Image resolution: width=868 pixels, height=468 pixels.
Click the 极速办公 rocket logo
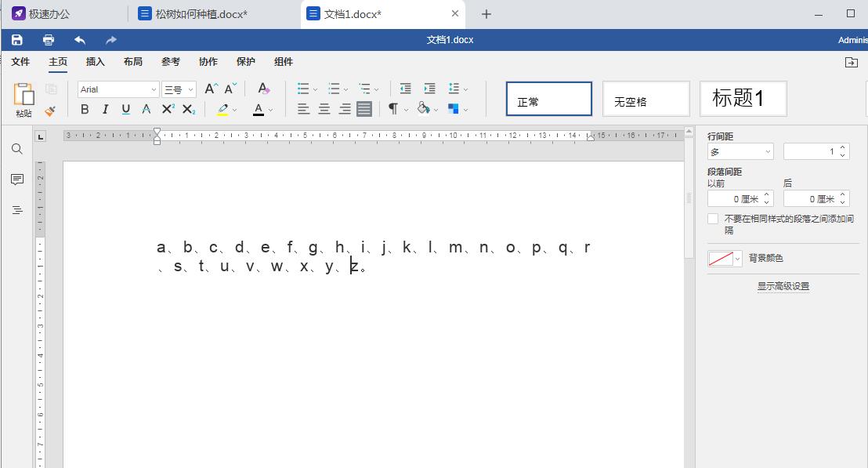(x=18, y=14)
